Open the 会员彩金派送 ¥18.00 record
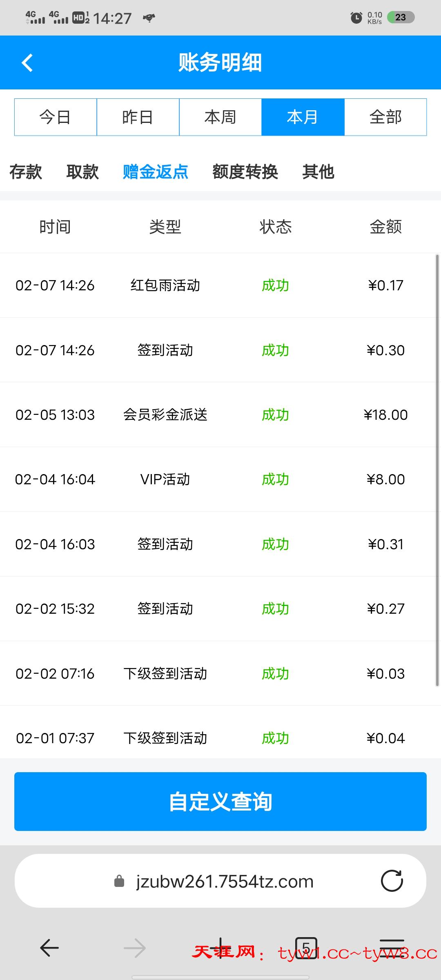This screenshot has width=441, height=980. [x=220, y=415]
